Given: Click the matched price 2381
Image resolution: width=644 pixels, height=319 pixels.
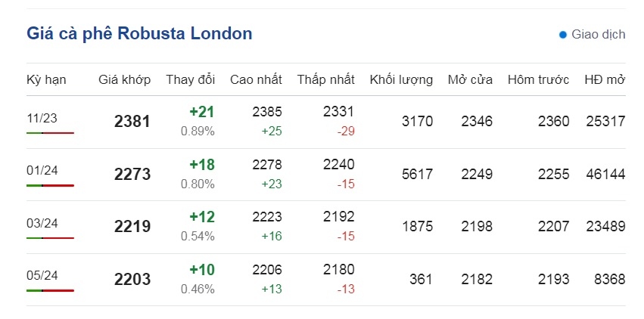Looking at the screenshot, I should [132, 122].
